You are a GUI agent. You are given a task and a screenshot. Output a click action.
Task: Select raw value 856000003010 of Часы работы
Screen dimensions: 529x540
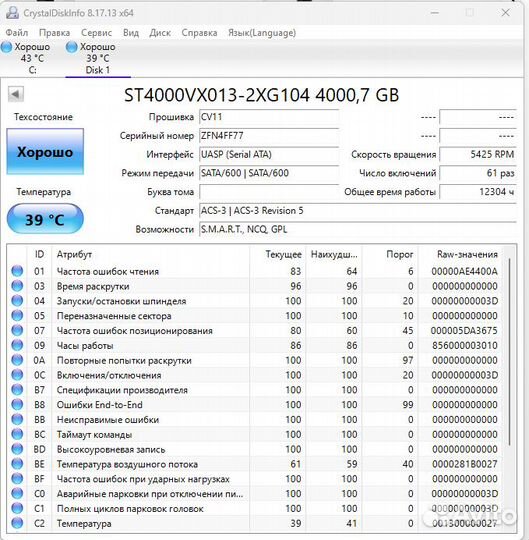point(465,345)
